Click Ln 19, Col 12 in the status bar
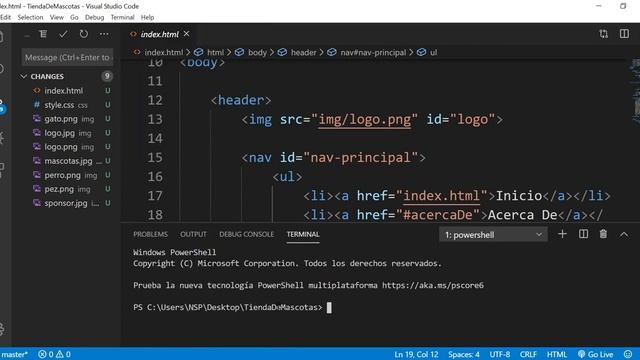640x360 pixels. [416, 354]
